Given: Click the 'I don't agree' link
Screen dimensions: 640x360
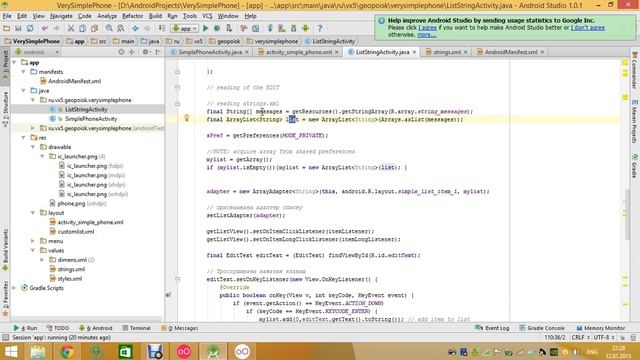Looking at the screenshot, I should [x=588, y=28].
